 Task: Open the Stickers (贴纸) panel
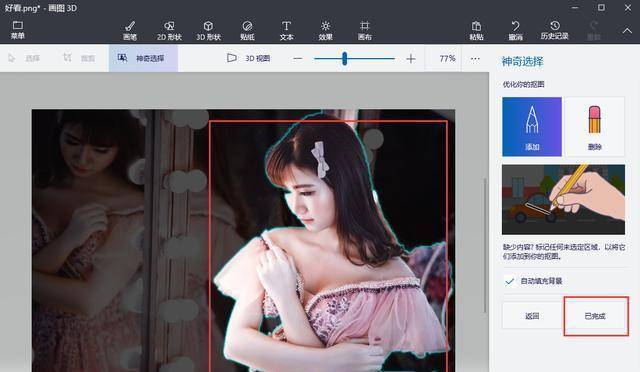click(247, 31)
